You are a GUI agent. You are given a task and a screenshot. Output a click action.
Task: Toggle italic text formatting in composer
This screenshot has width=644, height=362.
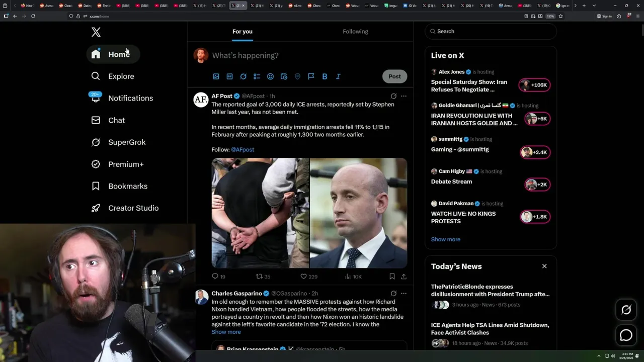(338, 76)
